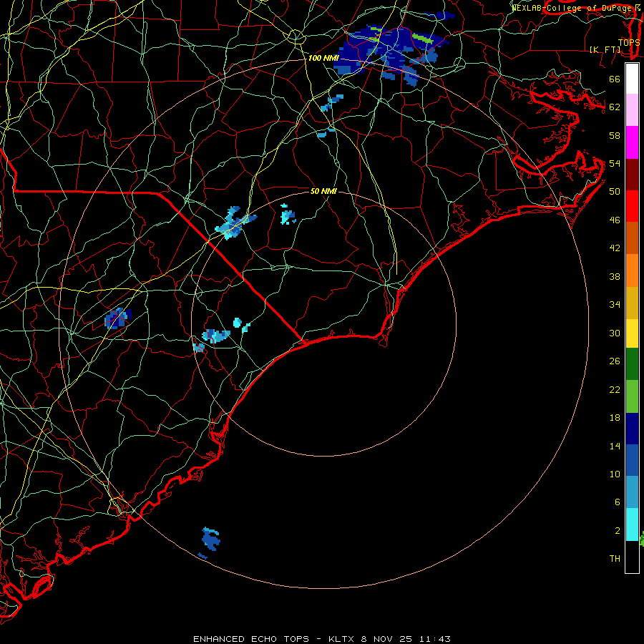Click the gold legend color band
The width and height of the screenshot is (644, 644).
coord(632,302)
